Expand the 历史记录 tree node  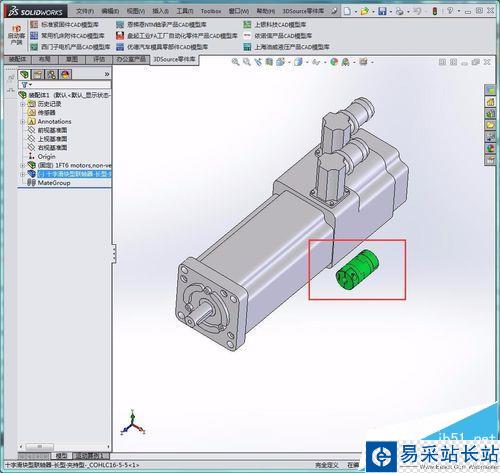pos(23,104)
